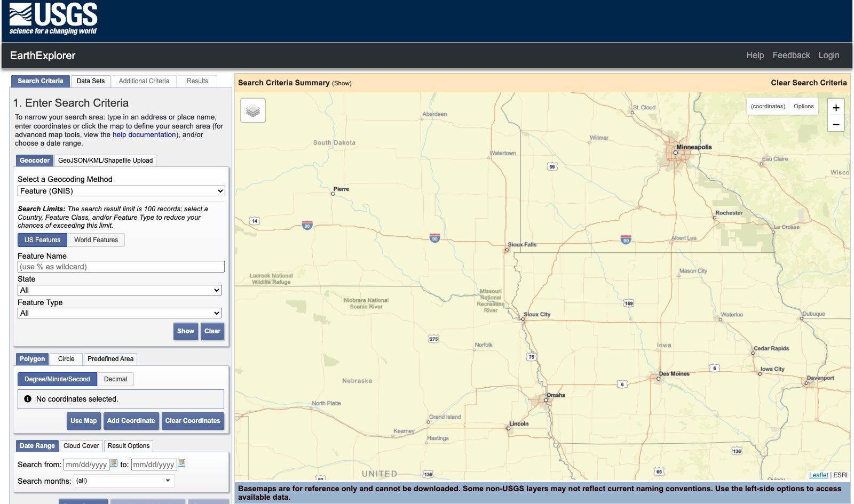Click the Clear geocoder button
Screen dimensions: 854x504
pos(212,331)
